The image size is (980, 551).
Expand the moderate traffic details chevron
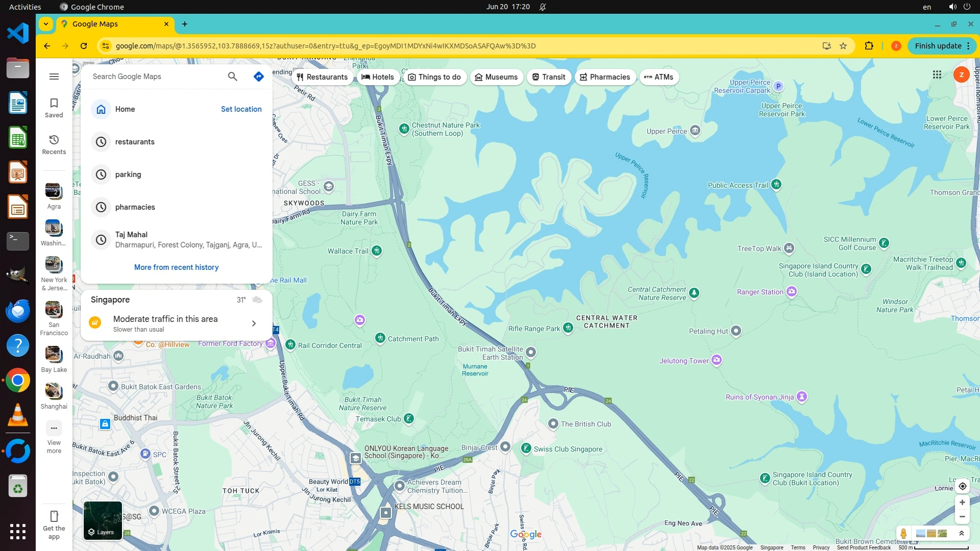tap(254, 323)
